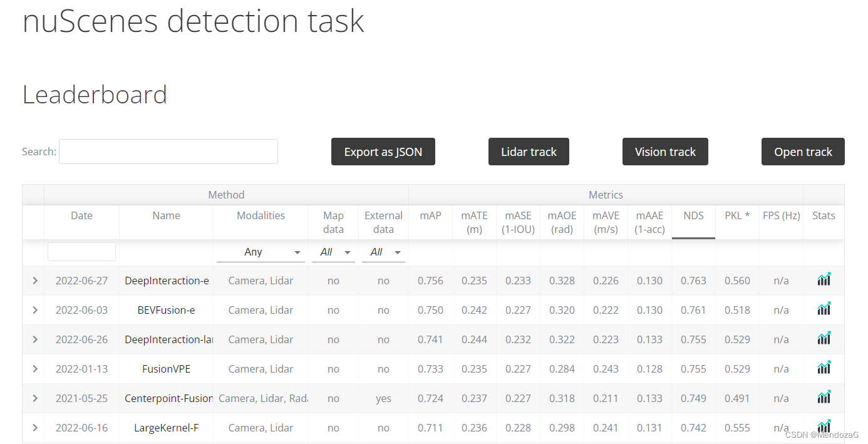
Task: Switch to the Vision track
Action: (x=665, y=152)
